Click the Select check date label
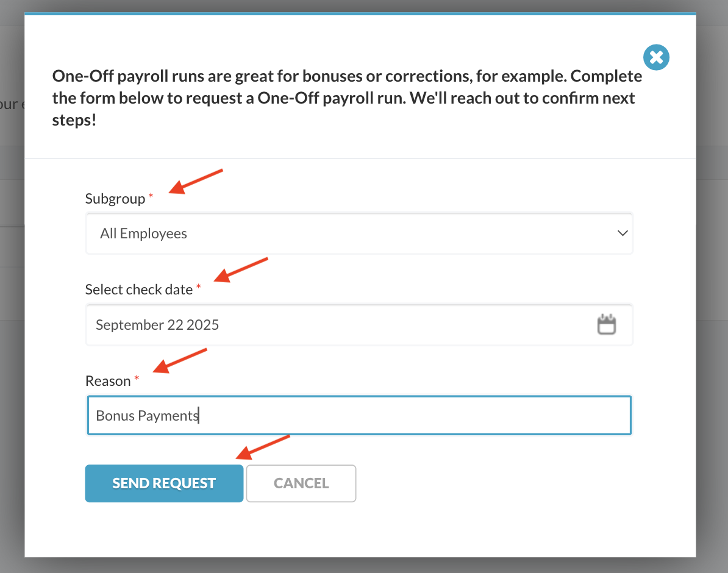This screenshot has width=728, height=573. click(x=139, y=290)
